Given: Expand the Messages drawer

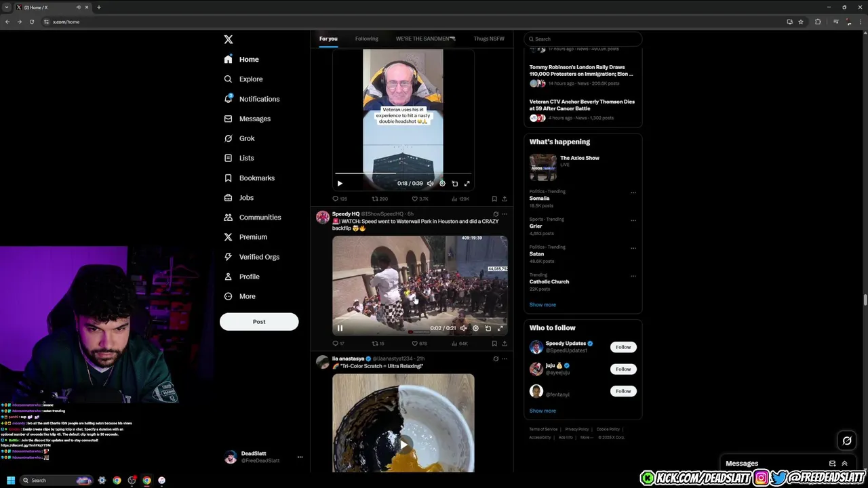Looking at the screenshot, I should point(844,464).
